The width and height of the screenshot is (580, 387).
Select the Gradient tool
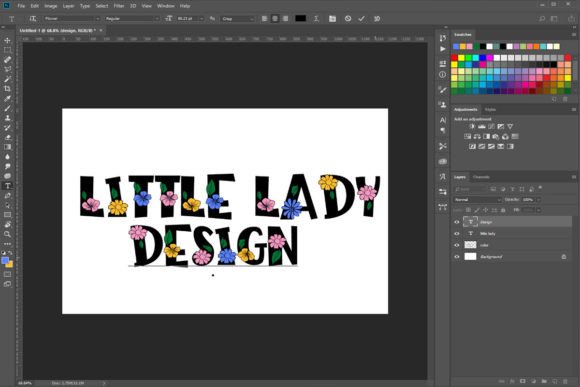click(7, 147)
